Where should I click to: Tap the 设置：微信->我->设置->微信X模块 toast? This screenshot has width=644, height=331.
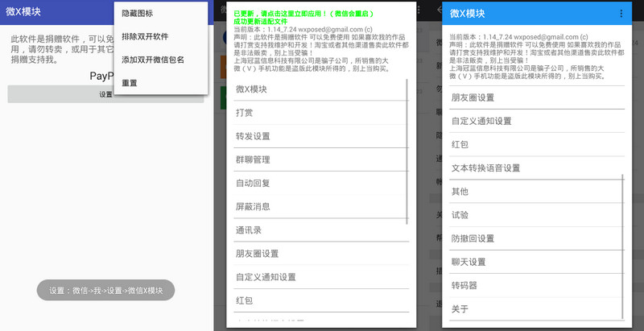point(105,291)
